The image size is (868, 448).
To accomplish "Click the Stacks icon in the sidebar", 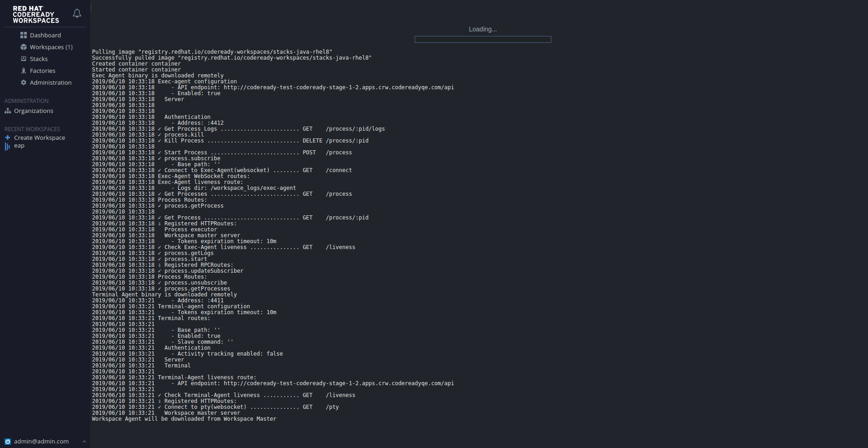I will [24, 59].
